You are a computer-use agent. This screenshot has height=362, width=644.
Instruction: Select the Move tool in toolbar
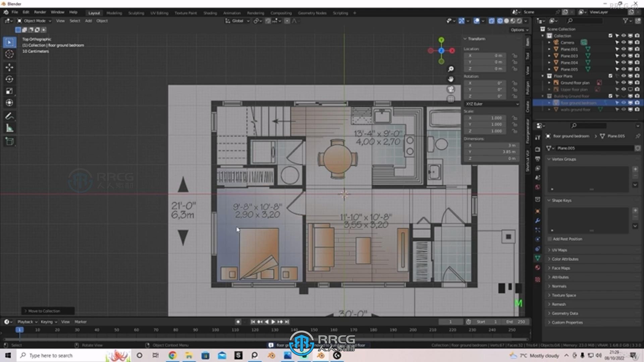point(10,66)
